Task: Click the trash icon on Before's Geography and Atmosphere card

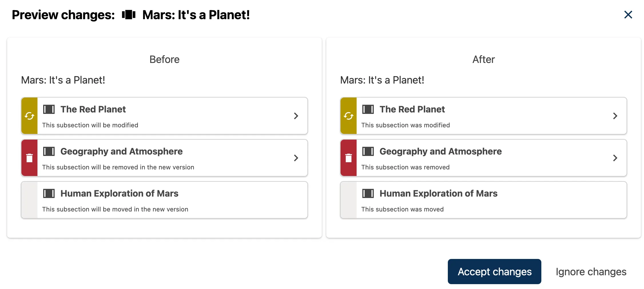Action: click(x=29, y=158)
